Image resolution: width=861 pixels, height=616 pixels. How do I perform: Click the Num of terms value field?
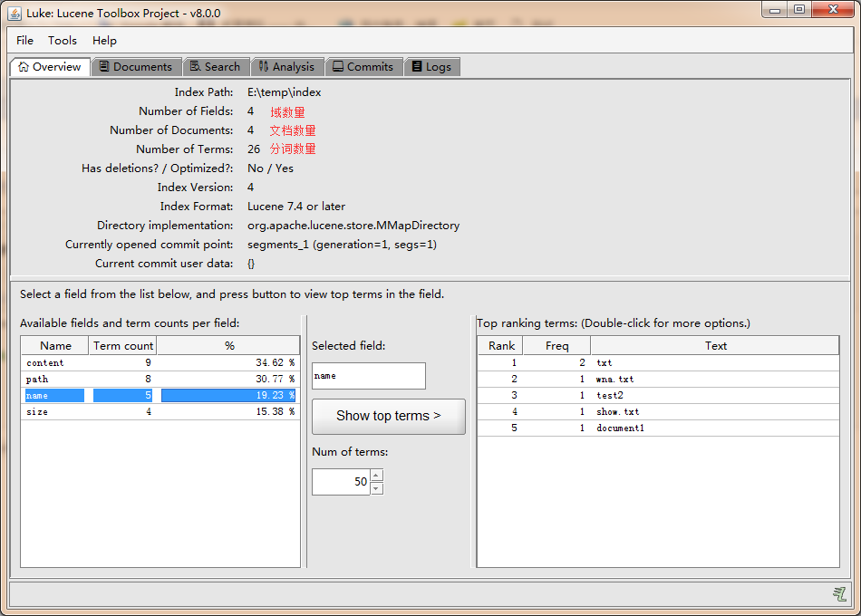tap(341, 482)
